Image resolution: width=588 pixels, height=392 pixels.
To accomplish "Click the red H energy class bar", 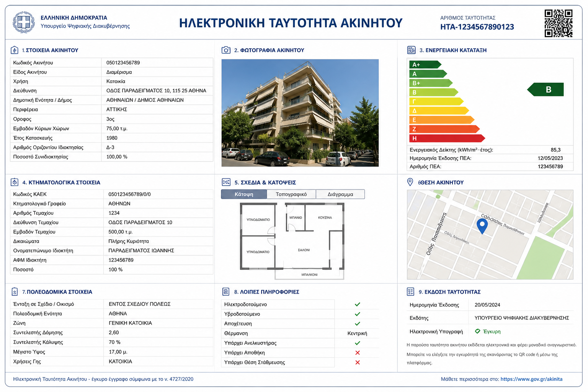I will coord(447,138).
